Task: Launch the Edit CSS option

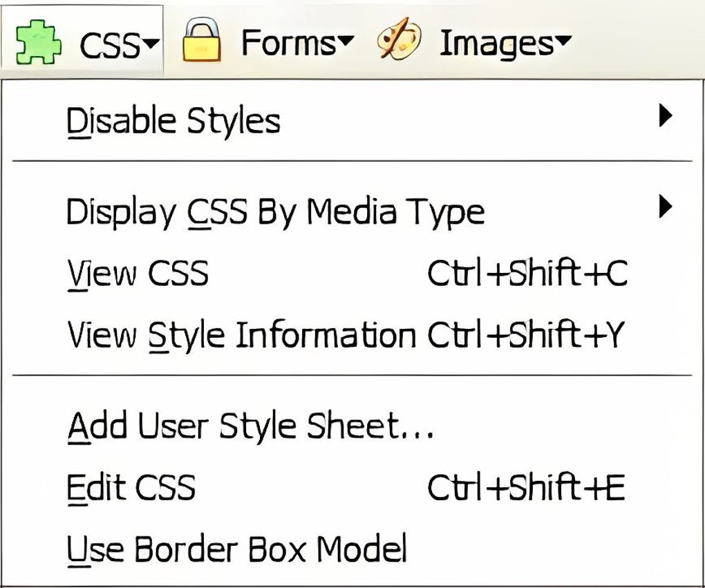Action: (x=131, y=488)
